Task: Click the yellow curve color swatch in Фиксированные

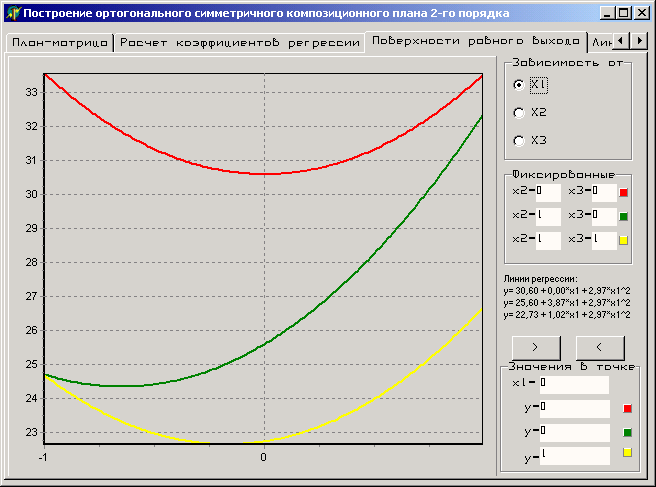Action: (623, 240)
